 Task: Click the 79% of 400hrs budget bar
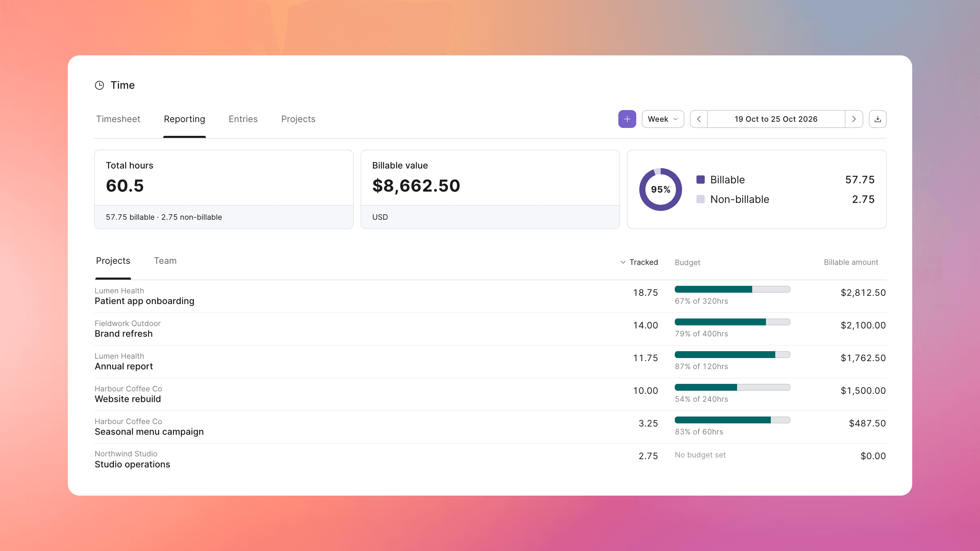(x=732, y=322)
